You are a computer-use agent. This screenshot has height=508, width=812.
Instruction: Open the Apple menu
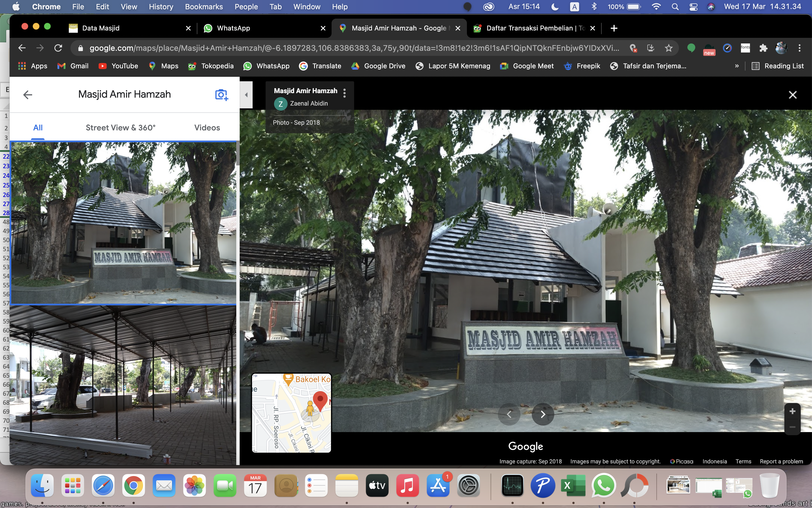(x=16, y=7)
